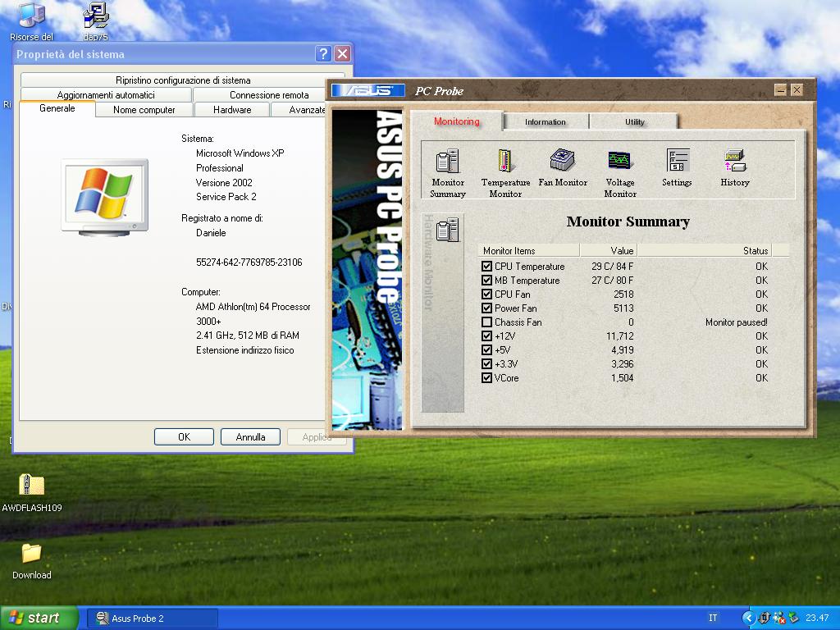Click OK in Proprietà del sistema
The image size is (840, 630).
click(184, 436)
